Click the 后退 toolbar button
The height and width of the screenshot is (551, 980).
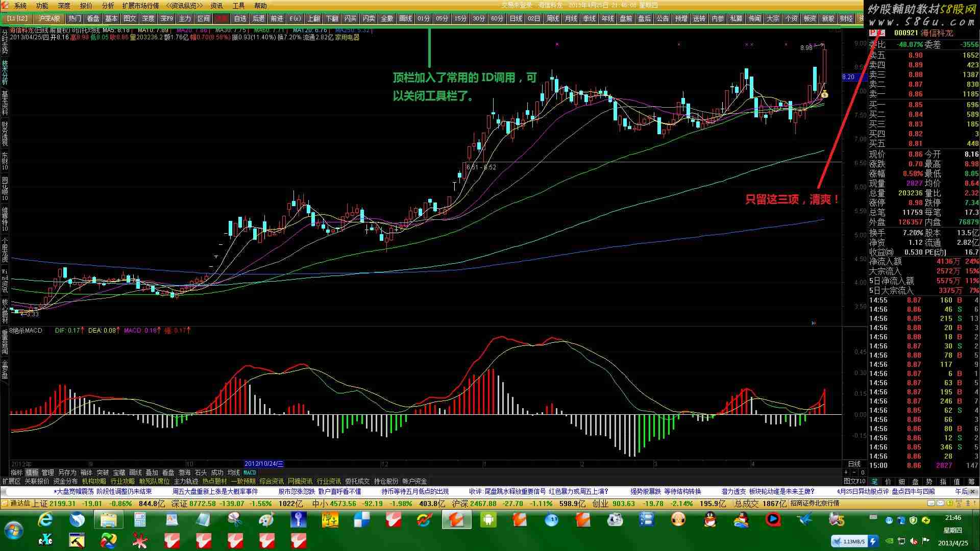click(258, 18)
